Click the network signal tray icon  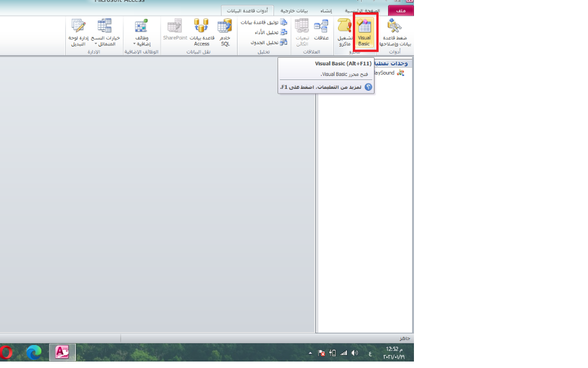pyautogui.click(x=343, y=353)
